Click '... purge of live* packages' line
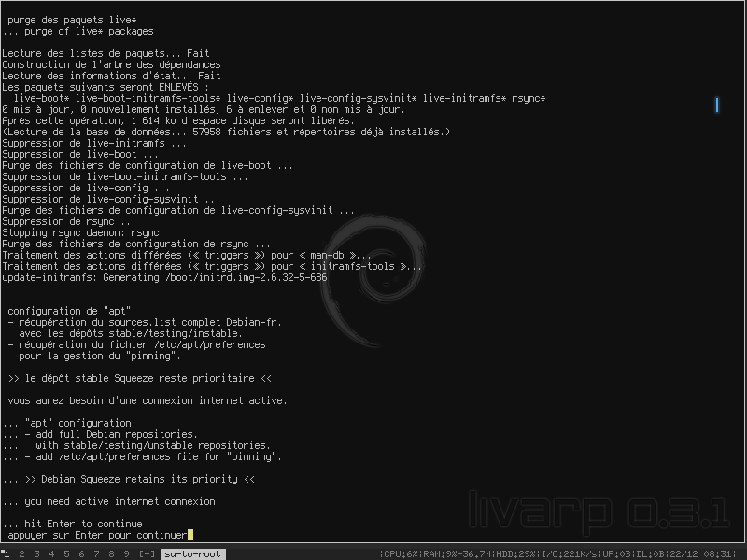Image resolution: width=747 pixels, height=560 pixels. point(78,32)
